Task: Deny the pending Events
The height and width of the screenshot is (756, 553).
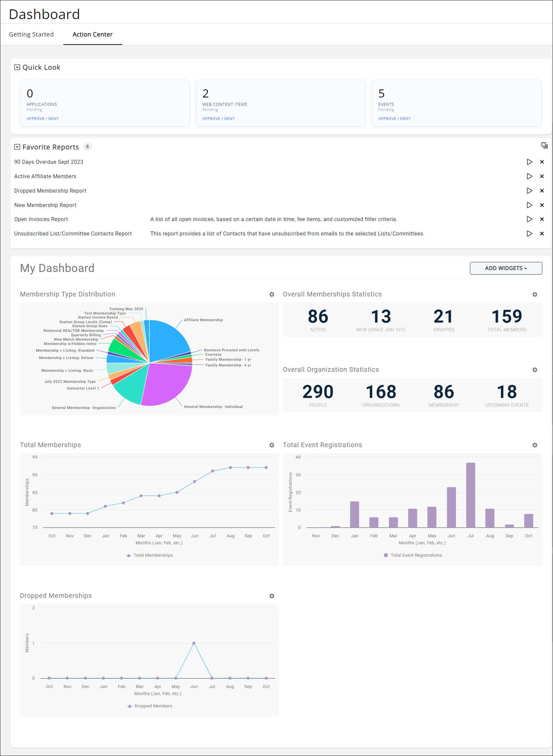Action: 405,118
